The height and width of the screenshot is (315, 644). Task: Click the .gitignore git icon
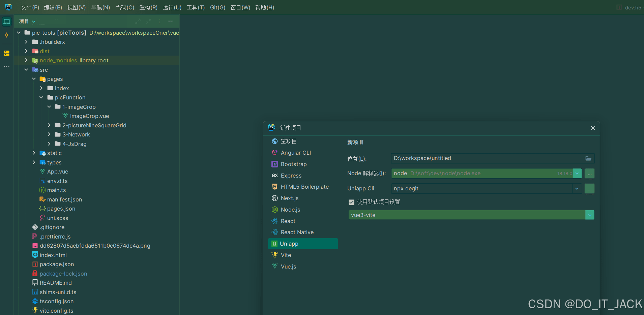35,227
